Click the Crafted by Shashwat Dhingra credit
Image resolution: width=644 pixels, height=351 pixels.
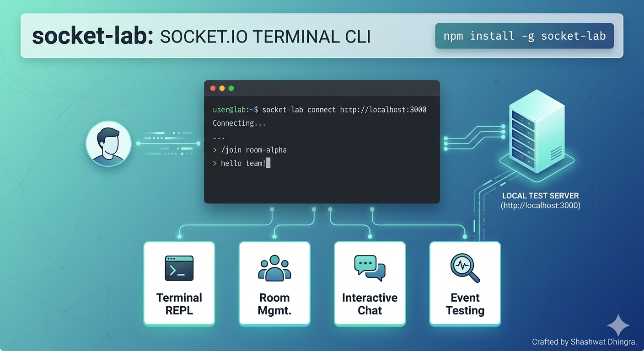(584, 342)
